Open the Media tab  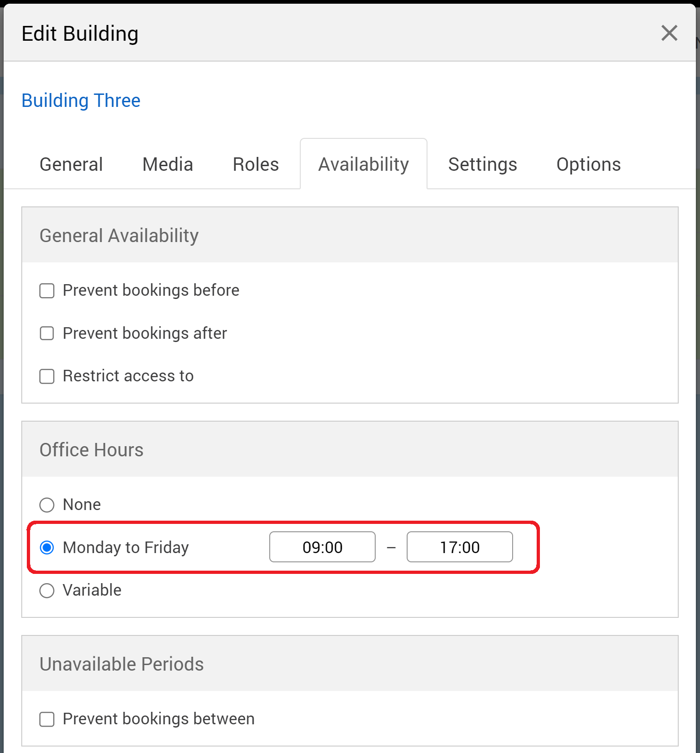click(x=167, y=164)
